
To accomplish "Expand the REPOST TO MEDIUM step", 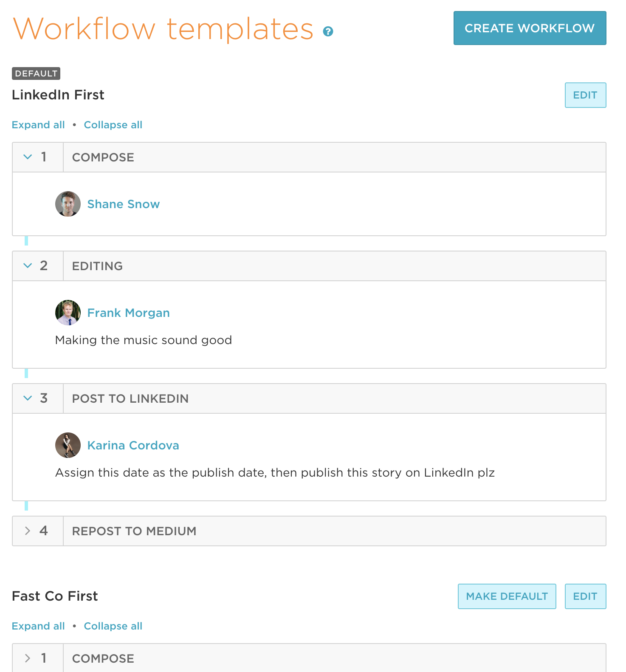I will click(x=28, y=531).
